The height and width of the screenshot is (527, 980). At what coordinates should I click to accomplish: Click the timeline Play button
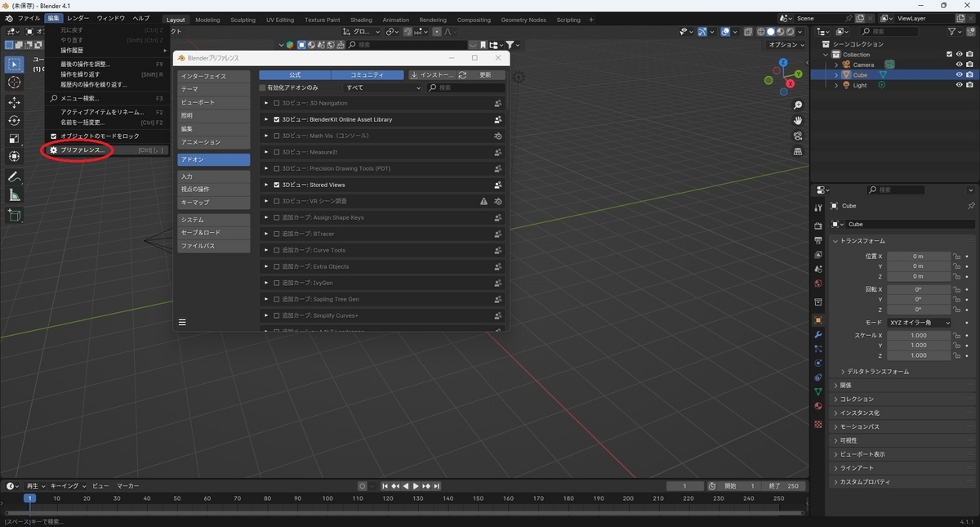(416, 486)
